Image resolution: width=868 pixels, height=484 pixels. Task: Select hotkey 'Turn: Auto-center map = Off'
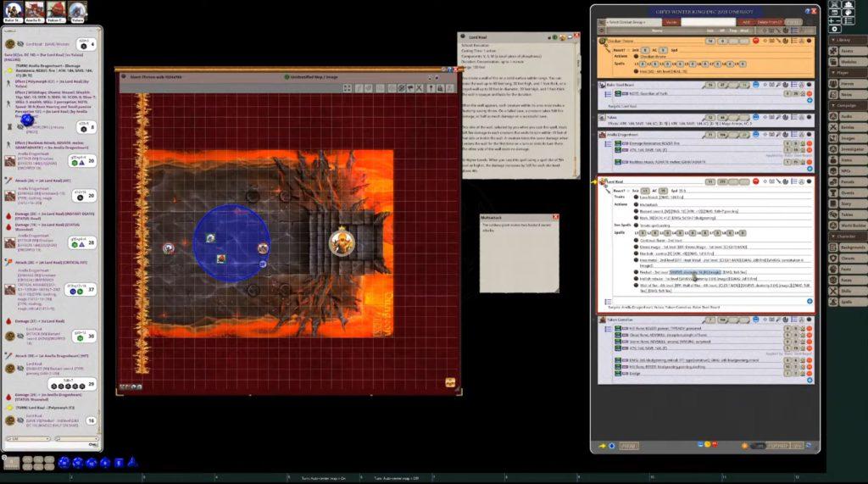[396, 478]
